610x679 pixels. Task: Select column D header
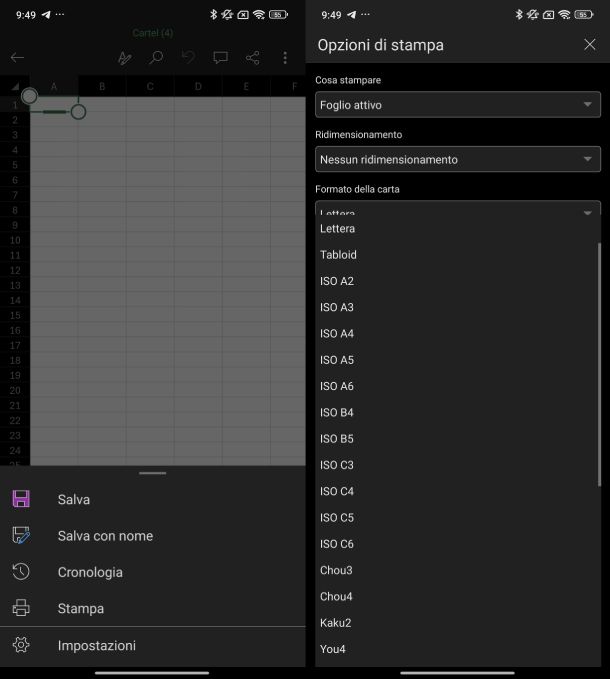[198, 86]
